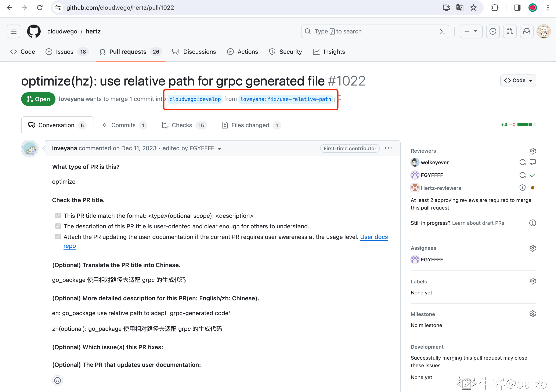Click the GitHub logo home icon
This screenshot has height=392, width=556.
click(x=34, y=32)
